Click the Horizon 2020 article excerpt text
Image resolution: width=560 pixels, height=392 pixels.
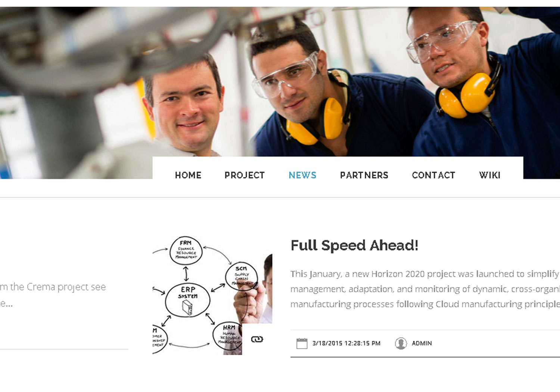(x=425, y=289)
